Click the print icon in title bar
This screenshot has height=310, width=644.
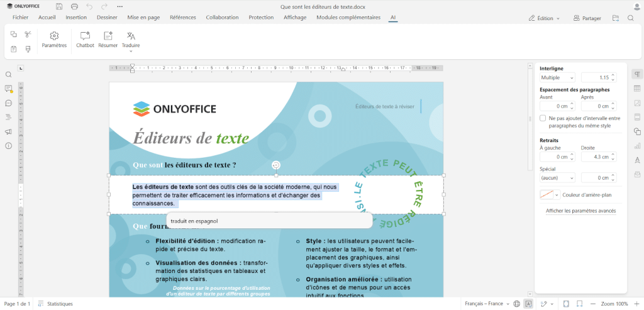point(74,6)
